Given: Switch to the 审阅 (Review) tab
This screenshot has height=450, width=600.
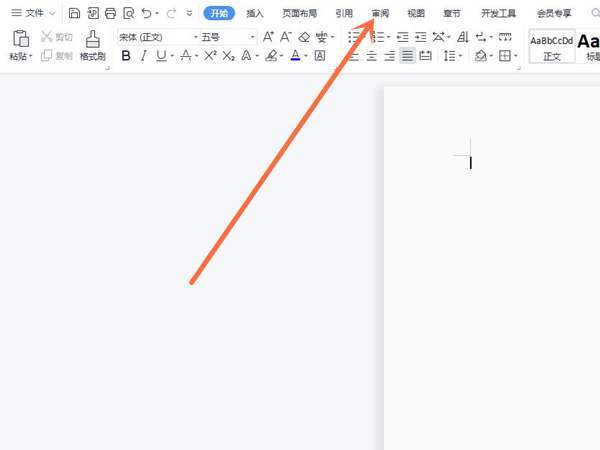Looking at the screenshot, I should tap(380, 14).
